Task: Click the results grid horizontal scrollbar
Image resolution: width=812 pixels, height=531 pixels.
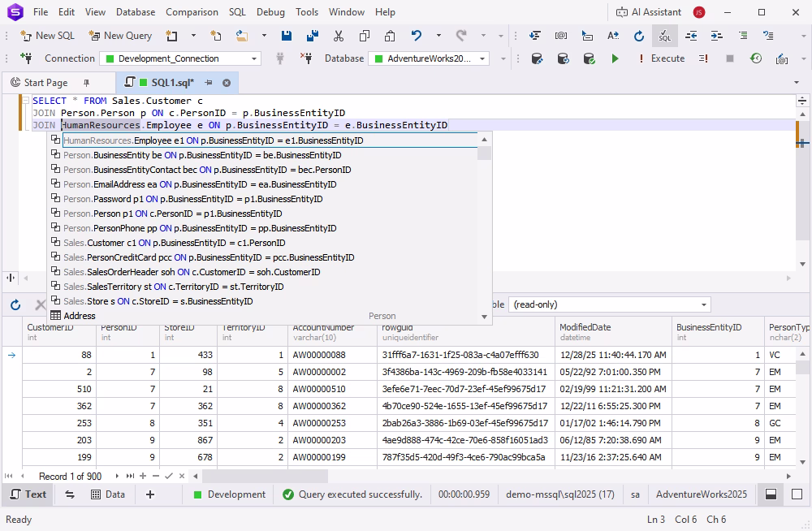Action: coord(266,476)
